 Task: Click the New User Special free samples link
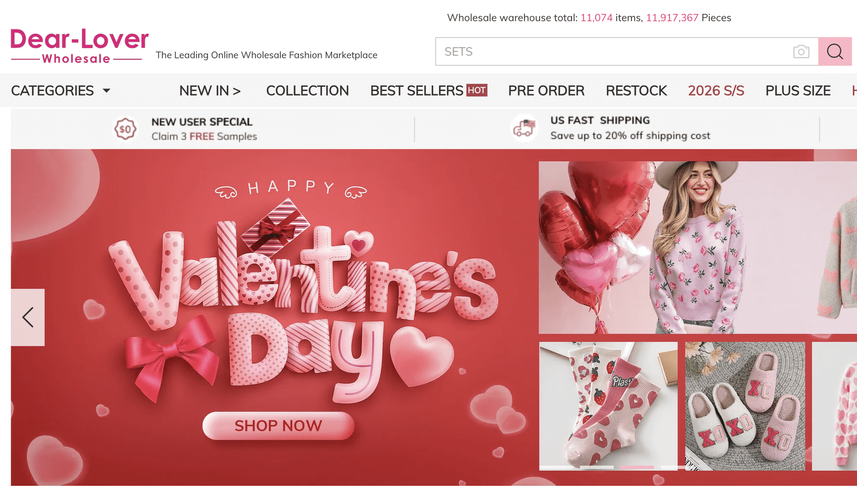[204, 129]
